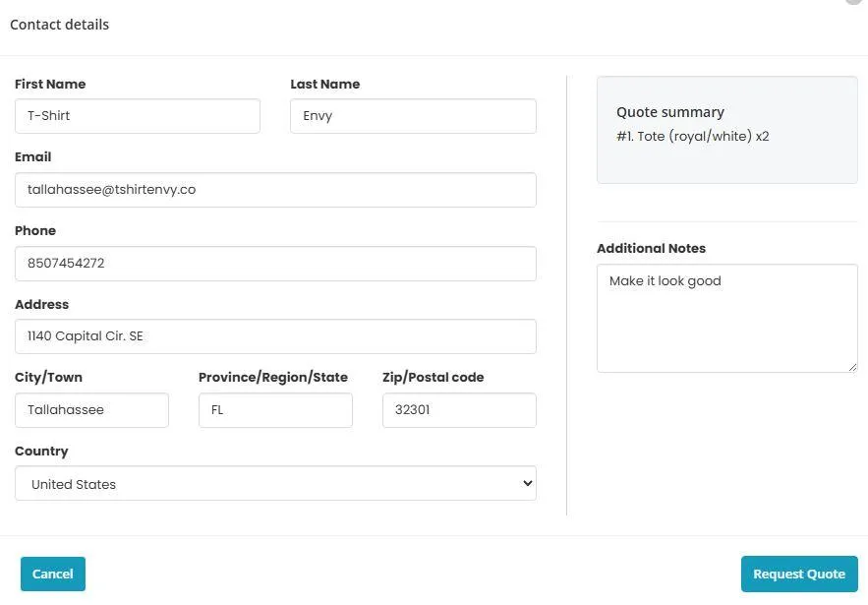
Task: Submit with the Request Quote button
Action: pos(799,574)
